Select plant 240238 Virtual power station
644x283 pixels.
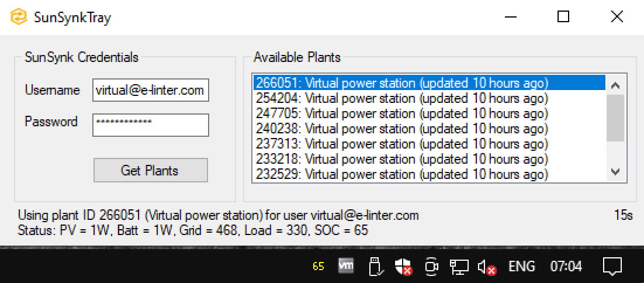tap(429, 129)
